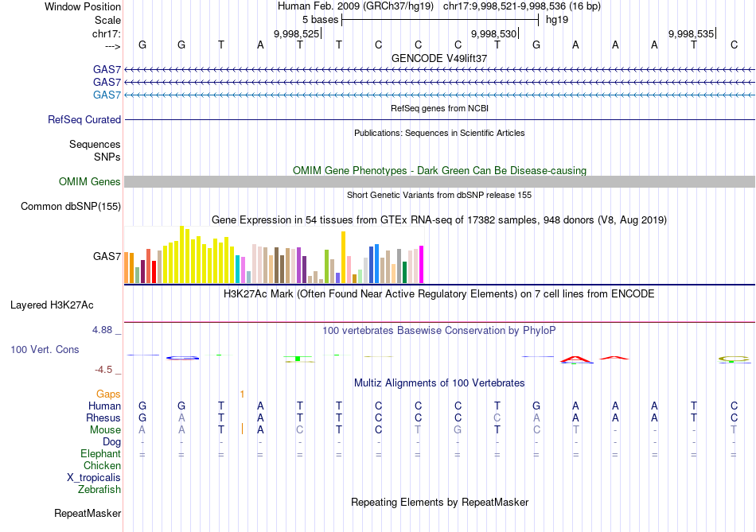The height and width of the screenshot is (532, 756).
Task: Click the 9,998,525 coordinate marker
Action: 297,33
